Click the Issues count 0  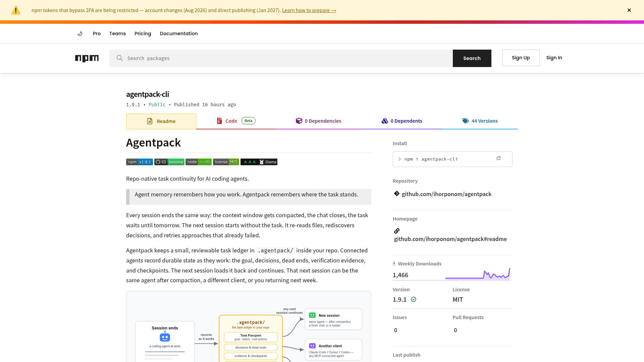click(x=395, y=330)
